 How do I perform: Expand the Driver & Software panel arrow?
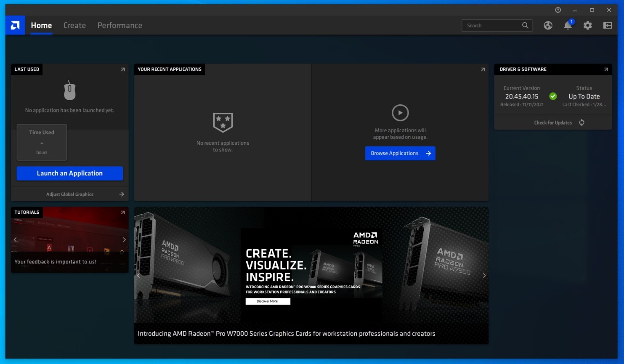(x=606, y=69)
